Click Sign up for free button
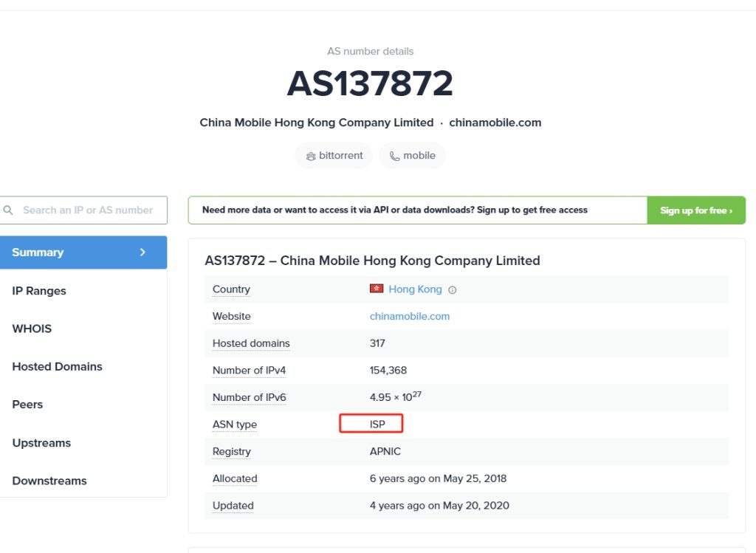756x553 pixels. (696, 210)
